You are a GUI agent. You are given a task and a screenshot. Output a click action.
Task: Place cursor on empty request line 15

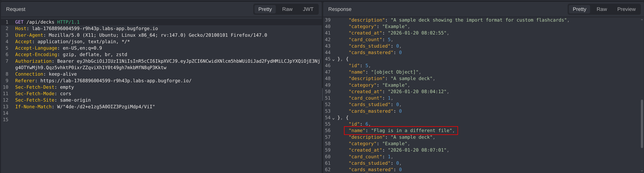point(75,120)
